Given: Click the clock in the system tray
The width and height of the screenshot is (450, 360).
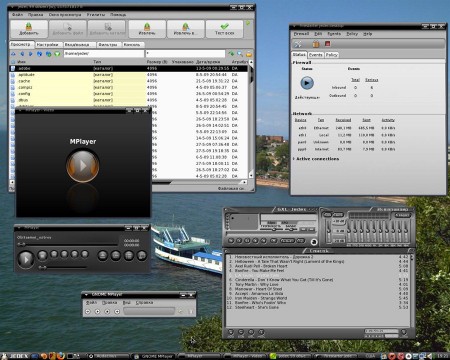Looking at the screenshot, I should 443,356.
